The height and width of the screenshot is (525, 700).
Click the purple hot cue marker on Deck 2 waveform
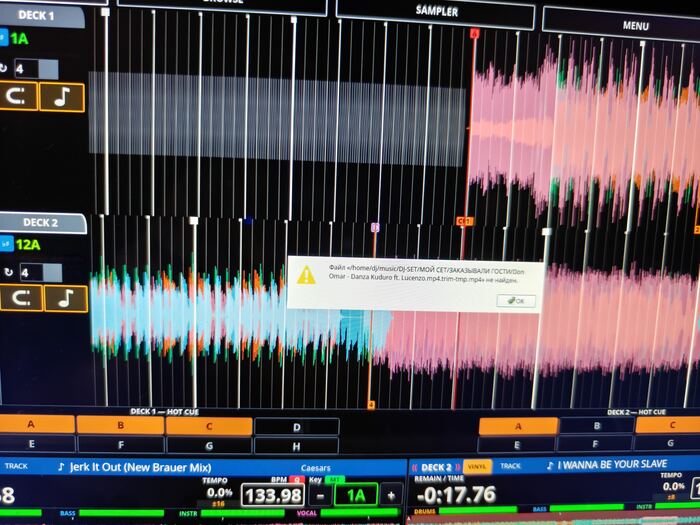[375, 228]
